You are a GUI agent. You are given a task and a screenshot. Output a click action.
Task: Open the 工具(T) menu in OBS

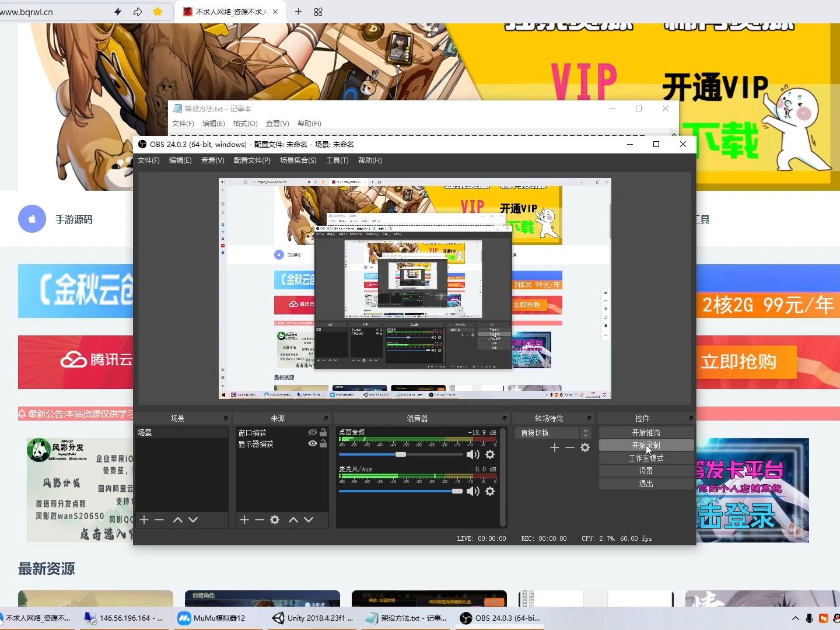pos(337,160)
